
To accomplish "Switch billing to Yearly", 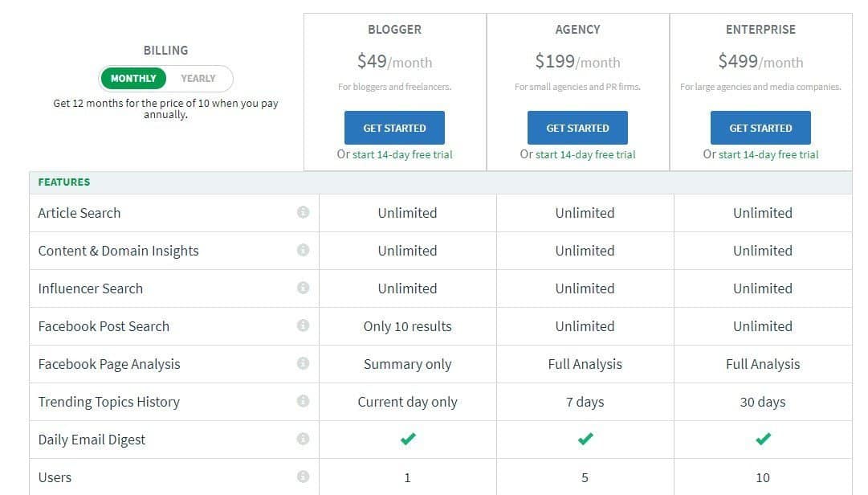I will pos(198,79).
